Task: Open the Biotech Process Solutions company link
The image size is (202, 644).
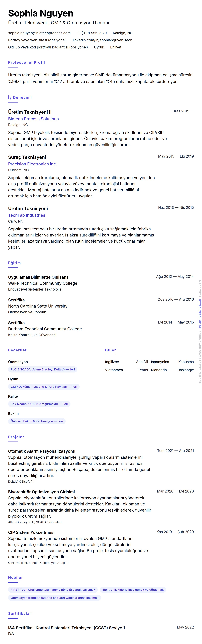Action: (33, 119)
